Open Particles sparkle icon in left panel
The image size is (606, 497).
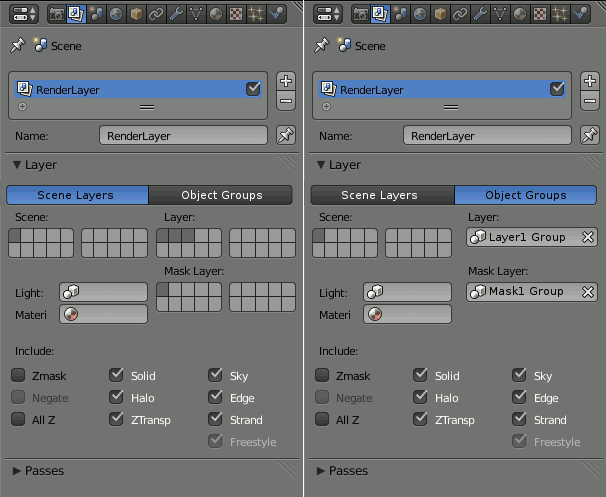click(x=256, y=14)
